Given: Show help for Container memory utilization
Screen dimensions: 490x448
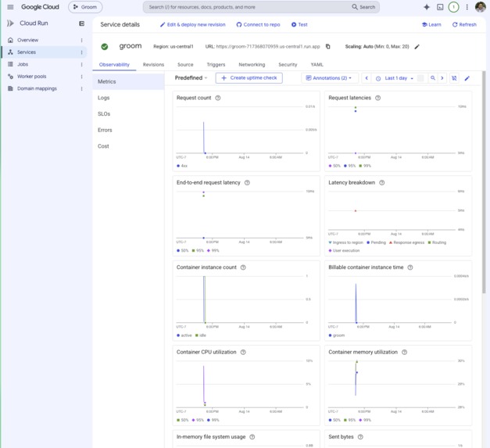Looking at the screenshot, I should click(404, 352).
